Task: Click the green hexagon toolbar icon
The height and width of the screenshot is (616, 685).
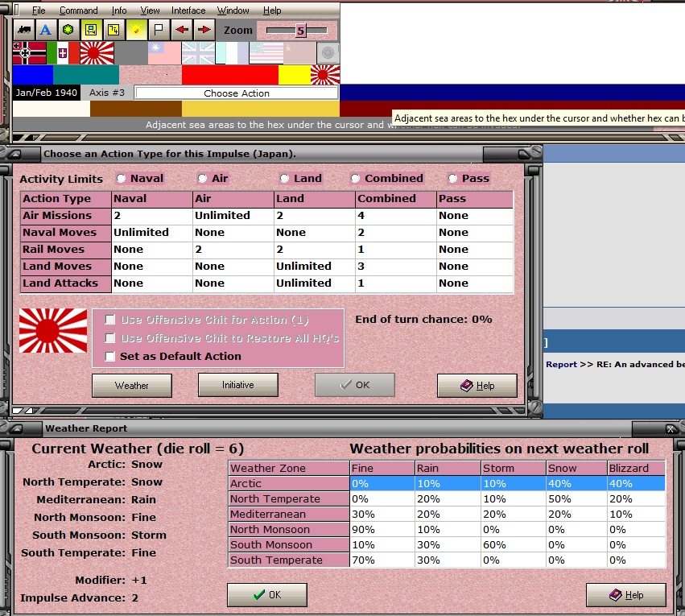Action: click(x=68, y=30)
